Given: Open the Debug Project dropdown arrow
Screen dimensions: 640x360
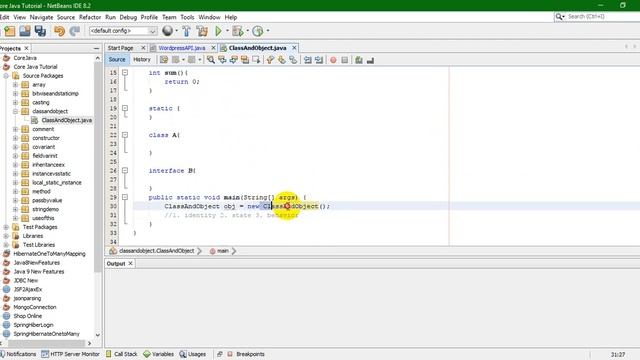Looking at the screenshot, I should tap(247, 31).
